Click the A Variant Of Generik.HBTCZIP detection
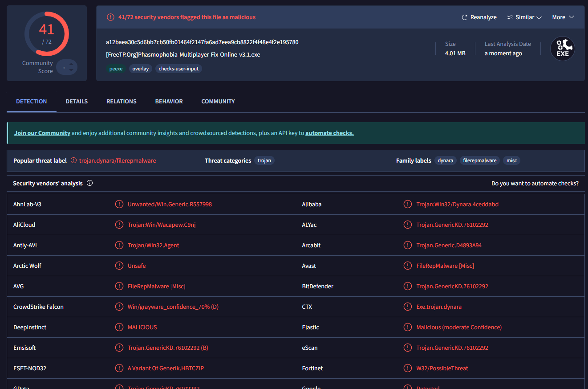Image resolution: width=588 pixels, height=389 pixels. pyautogui.click(x=166, y=368)
